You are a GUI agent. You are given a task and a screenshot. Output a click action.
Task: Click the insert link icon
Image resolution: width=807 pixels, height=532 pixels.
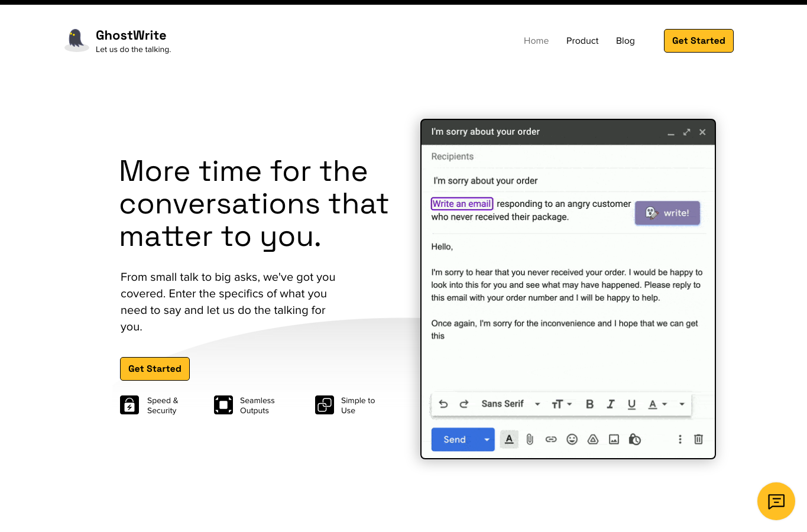[x=551, y=439]
